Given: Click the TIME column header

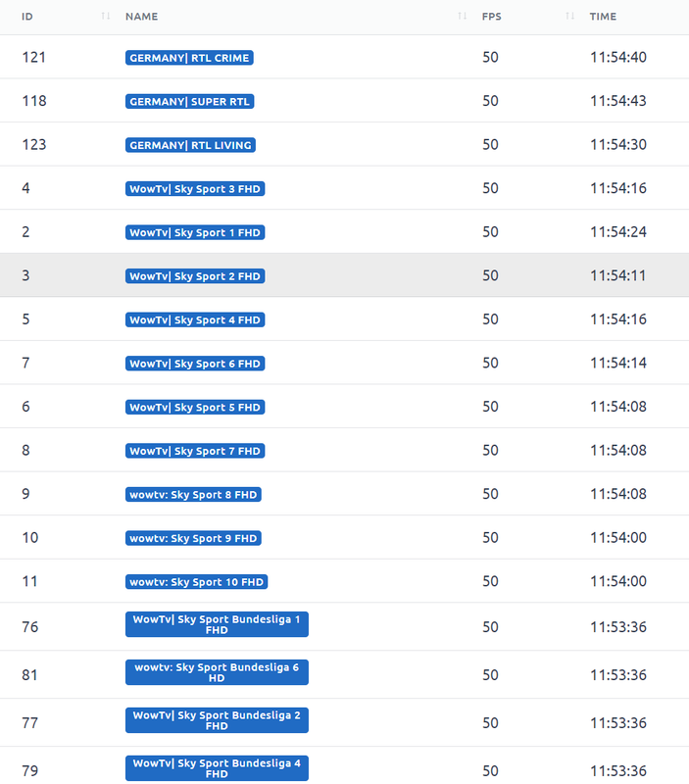Looking at the screenshot, I should click(603, 17).
